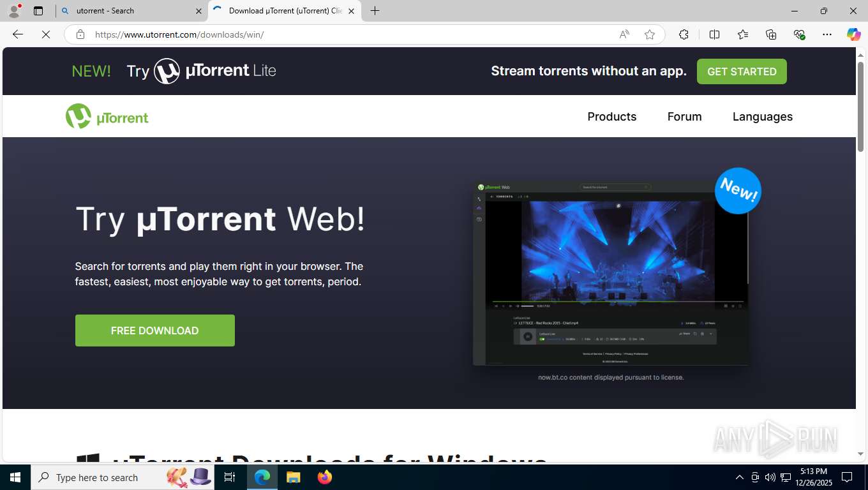View site info via the lock icon
The height and width of the screenshot is (490, 868).
pyautogui.click(x=80, y=34)
